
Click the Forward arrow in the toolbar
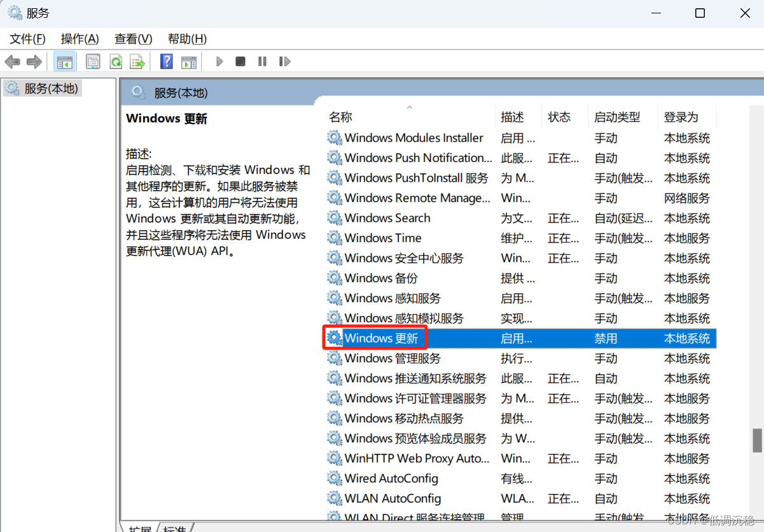tap(34, 62)
